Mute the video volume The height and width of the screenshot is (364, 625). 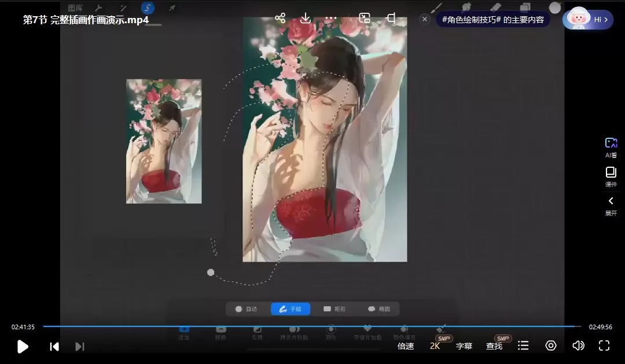click(x=578, y=345)
